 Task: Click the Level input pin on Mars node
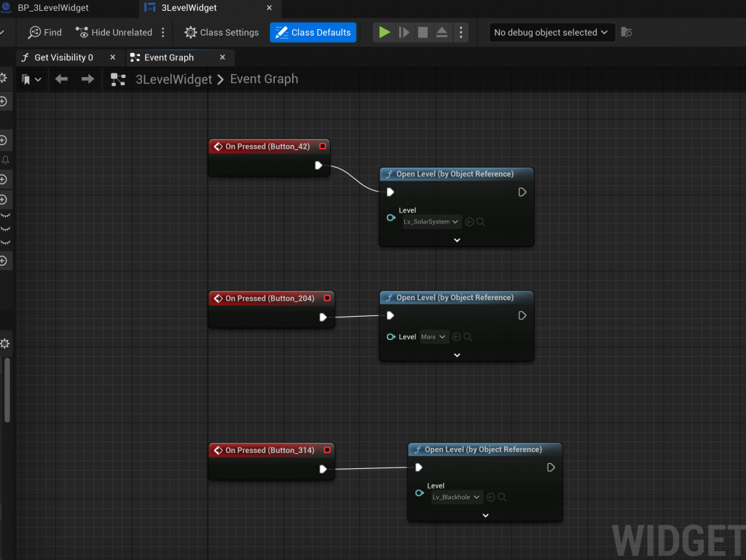pos(390,336)
